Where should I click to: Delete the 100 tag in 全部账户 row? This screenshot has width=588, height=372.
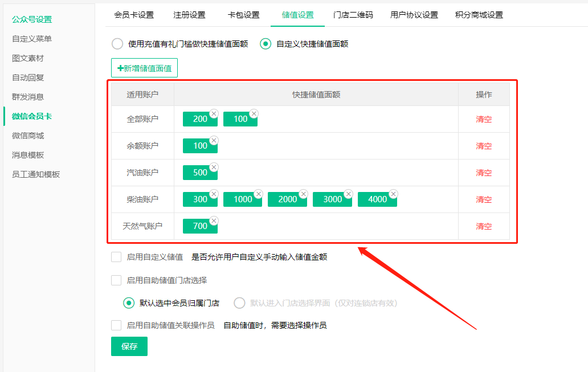pos(254,114)
